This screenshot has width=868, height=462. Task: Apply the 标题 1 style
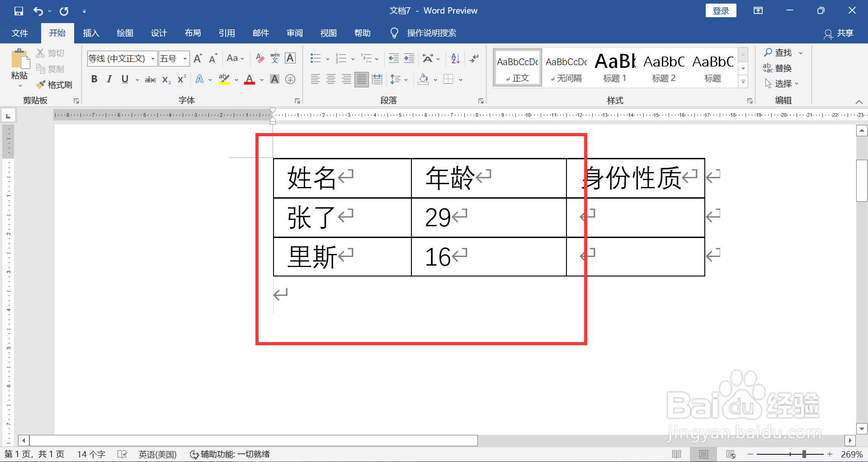pyautogui.click(x=614, y=67)
